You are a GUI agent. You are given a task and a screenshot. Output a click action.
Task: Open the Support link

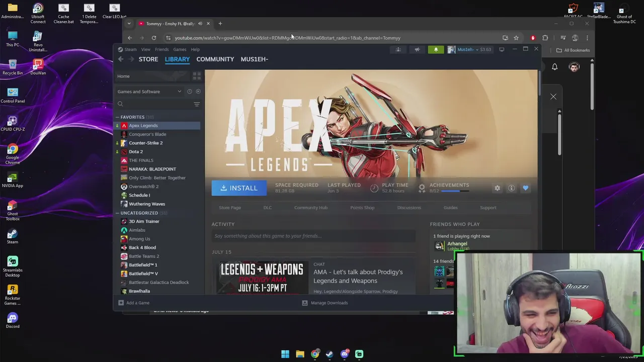point(488,208)
